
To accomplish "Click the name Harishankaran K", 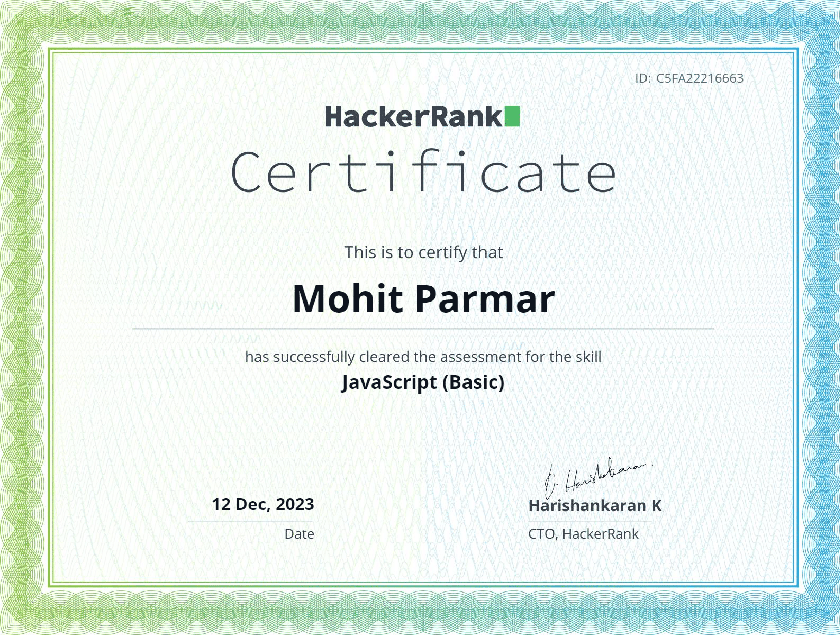I will 595,506.
